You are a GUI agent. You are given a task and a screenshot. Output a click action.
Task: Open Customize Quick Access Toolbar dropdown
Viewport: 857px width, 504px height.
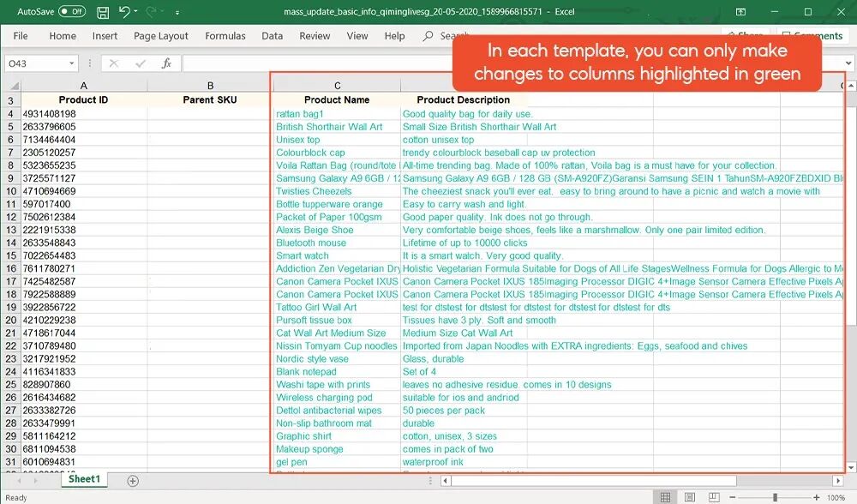(177, 12)
